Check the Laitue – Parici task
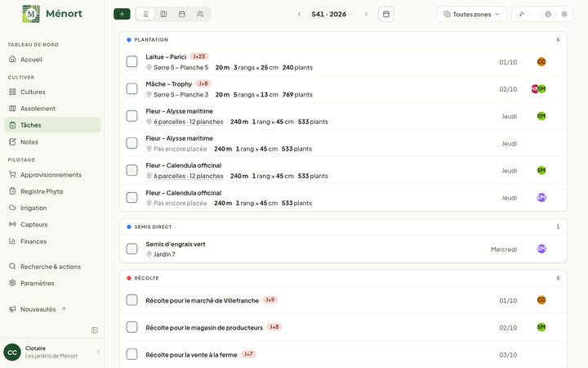This screenshot has height=368, width=588. click(131, 61)
